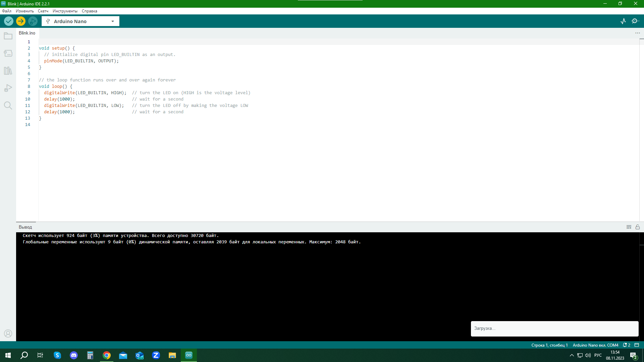
Task: Open the Library Manager sidebar panel
Action: tap(8, 71)
